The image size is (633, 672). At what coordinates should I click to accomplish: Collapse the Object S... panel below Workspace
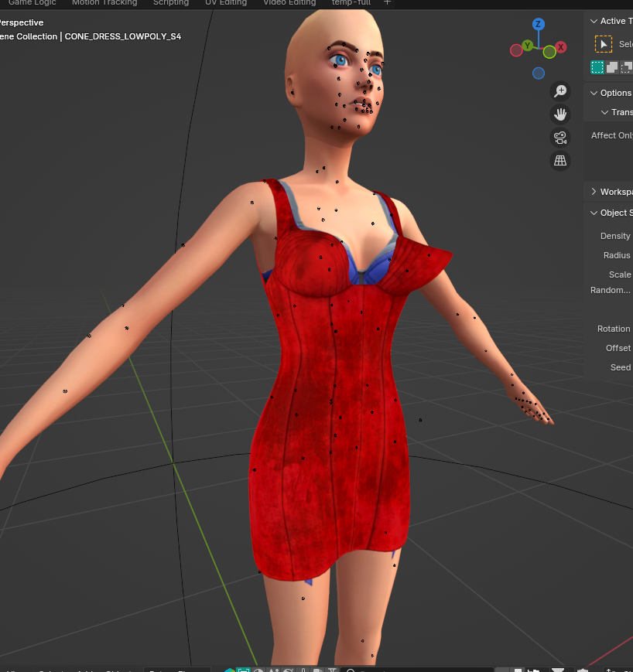(594, 213)
